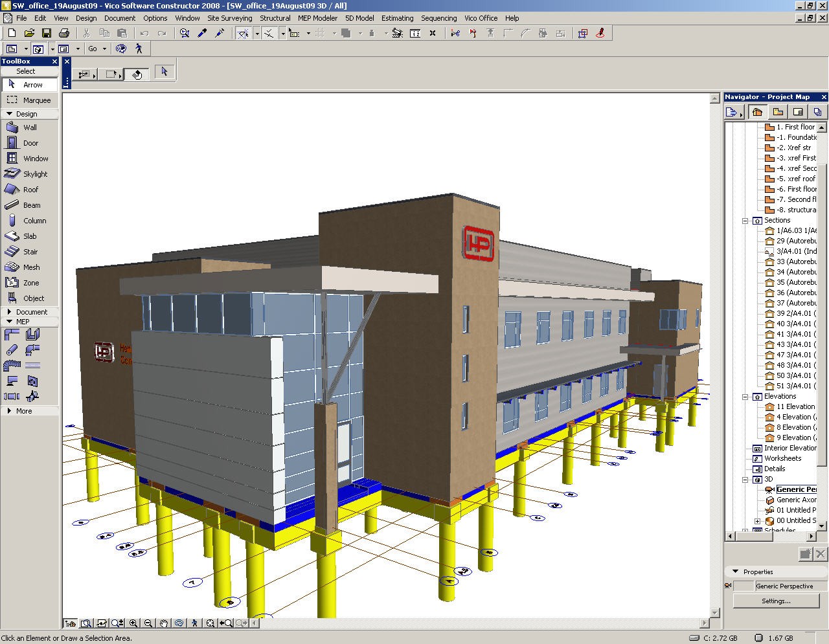Collapse the Sections node in Navigator tree
This screenshot has height=644, width=829.
(745, 221)
